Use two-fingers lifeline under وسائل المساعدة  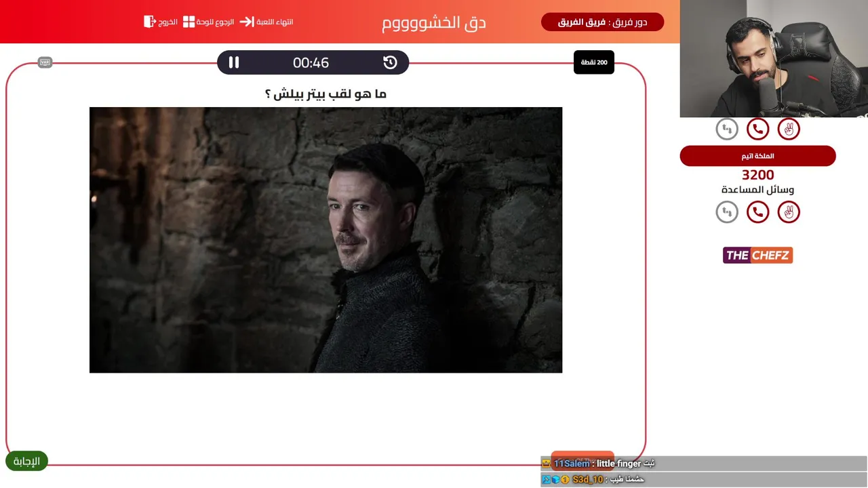(789, 212)
